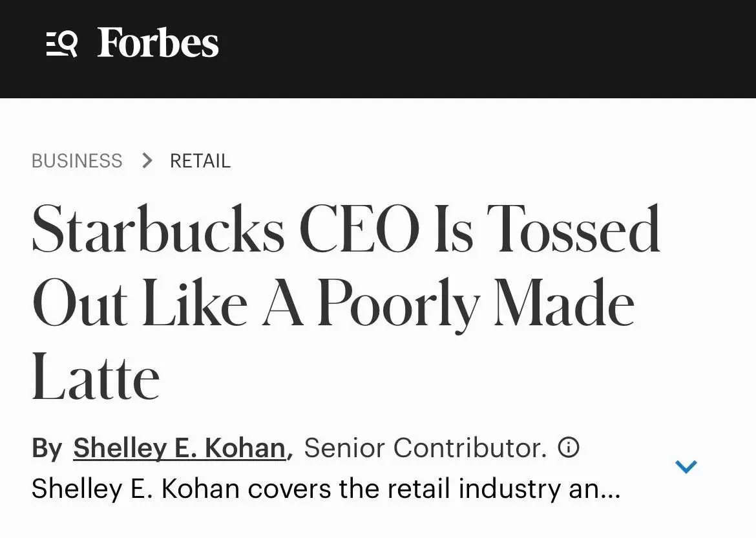The height and width of the screenshot is (538, 756).
Task: Open the combined menu-search icon top left
Action: coord(61,44)
